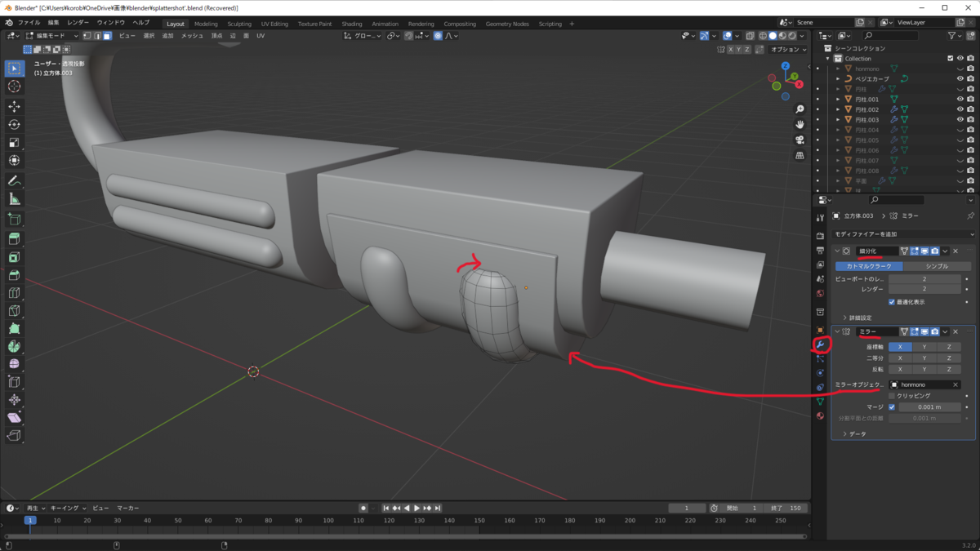Image resolution: width=980 pixels, height=551 pixels.
Task: Switch to the Modeling workspace tab
Action: (206, 24)
